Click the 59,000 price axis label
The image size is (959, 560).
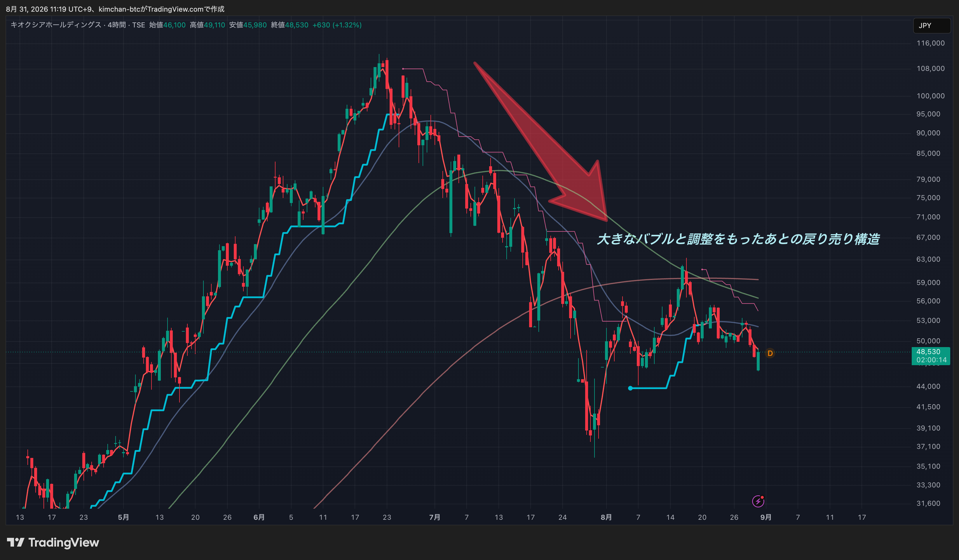pyautogui.click(x=928, y=283)
